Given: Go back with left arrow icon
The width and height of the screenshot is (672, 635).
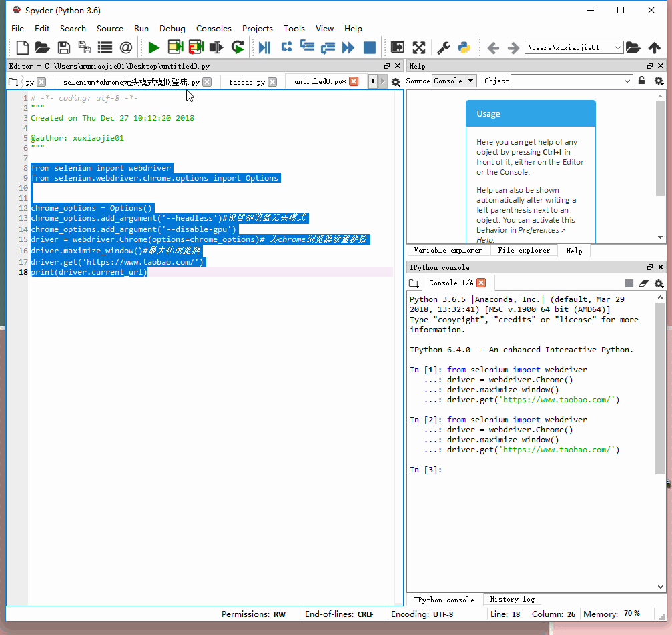Looking at the screenshot, I should [x=493, y=47].
